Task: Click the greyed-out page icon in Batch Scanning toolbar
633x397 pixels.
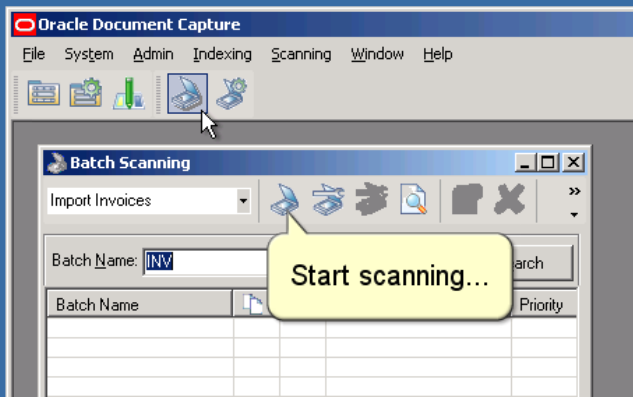Action: (467, 199)
